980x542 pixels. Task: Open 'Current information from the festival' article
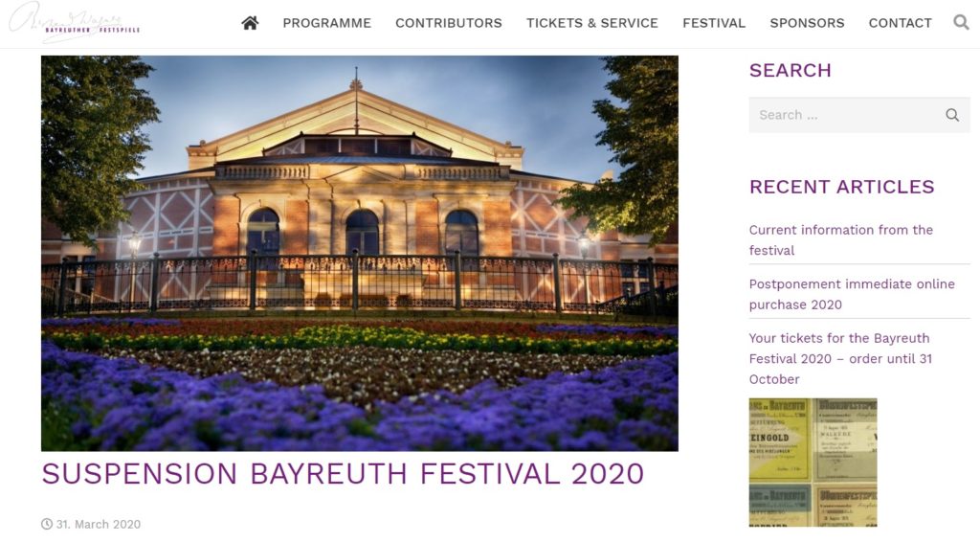[840, 240]
